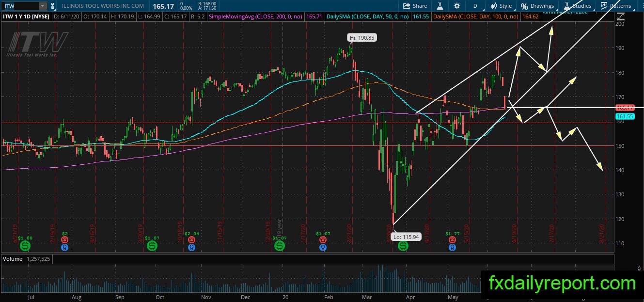
Task: Click the small link square beside the ITW symbol box
Action: 53,6
